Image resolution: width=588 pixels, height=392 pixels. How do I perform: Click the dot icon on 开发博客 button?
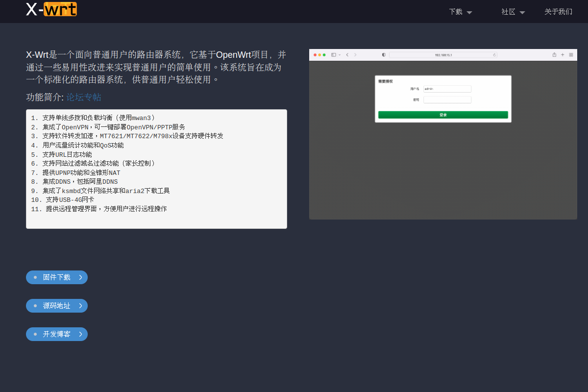coord(35,334)
